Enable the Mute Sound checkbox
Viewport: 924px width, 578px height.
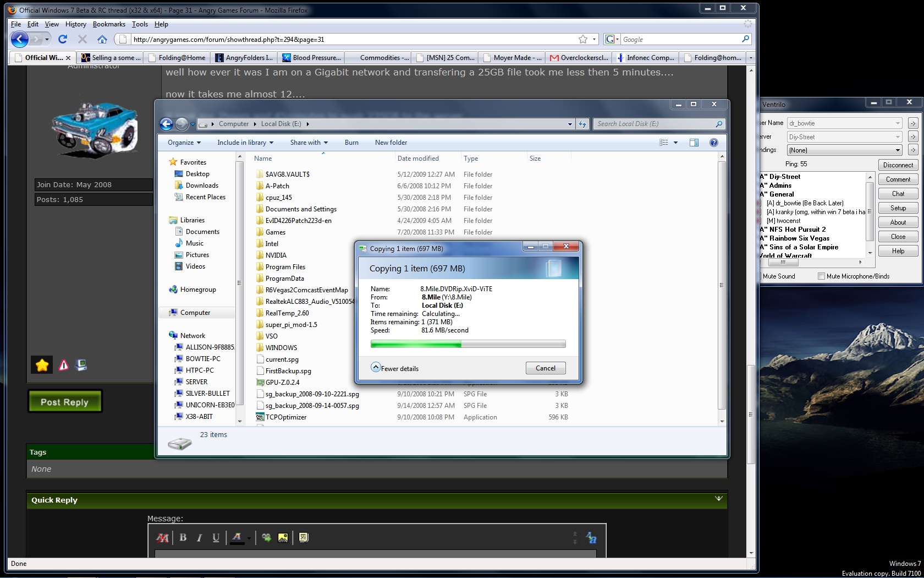760,276
